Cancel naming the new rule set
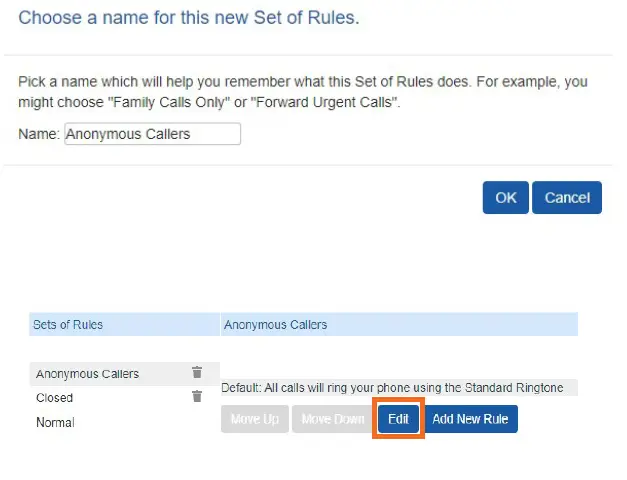Image resolution: width=627 pixels, height=480 pixels. (566, 198)
